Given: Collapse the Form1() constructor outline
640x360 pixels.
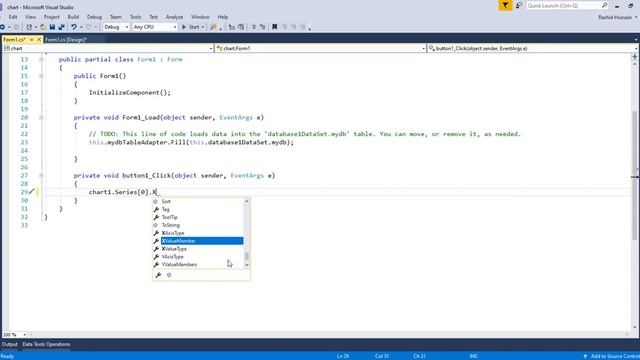Looking at the screenshot, I should tap(41, 76).
